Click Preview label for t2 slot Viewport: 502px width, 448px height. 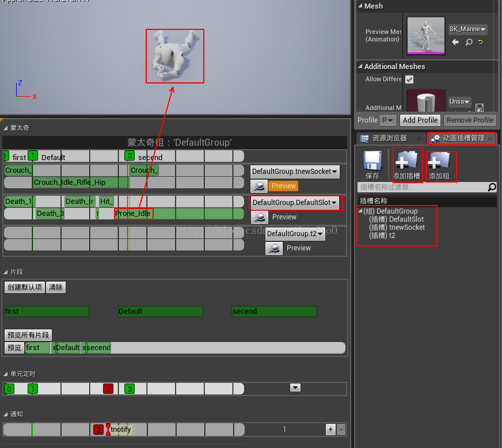pyautogui.click(x=299, y=248)
